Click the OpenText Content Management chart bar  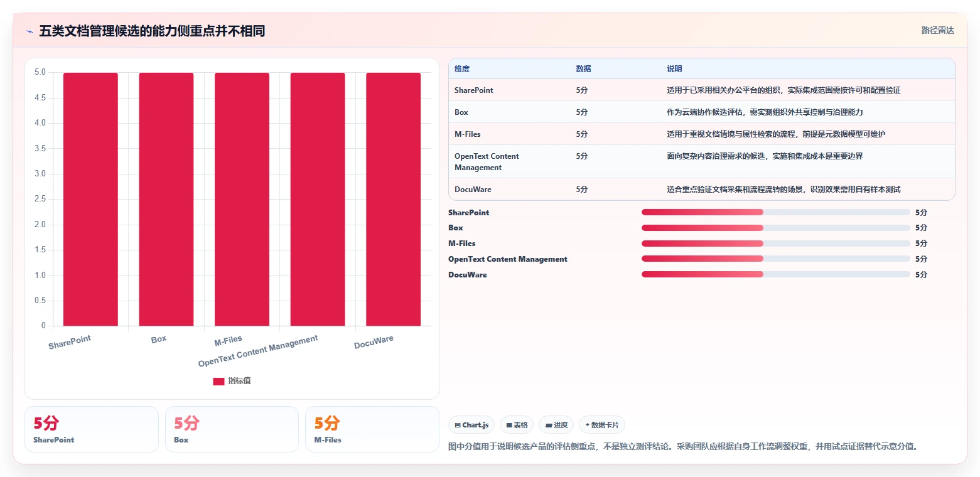tap(318, 200)
